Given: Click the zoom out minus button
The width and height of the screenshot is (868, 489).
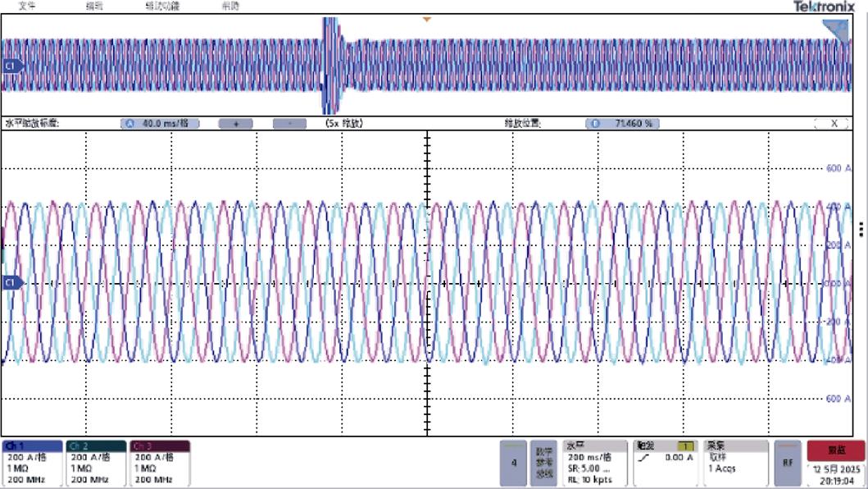Looking at the screenshot, I should tap(289, 124).
